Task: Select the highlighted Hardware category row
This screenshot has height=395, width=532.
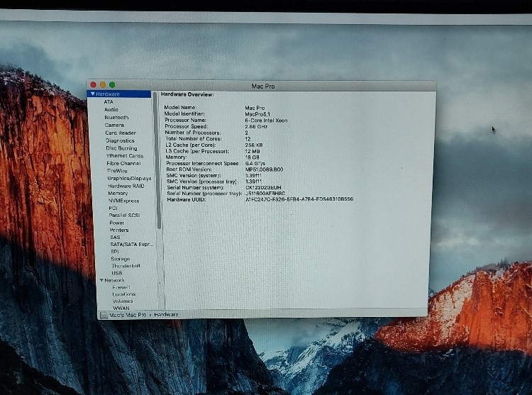Action: tap(119, 94)
